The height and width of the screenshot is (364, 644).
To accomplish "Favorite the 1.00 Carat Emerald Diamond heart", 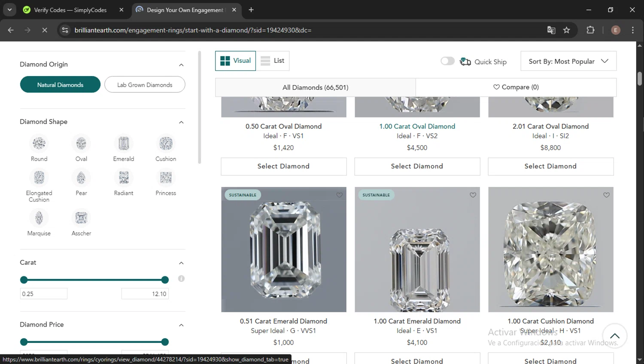I will click(x=473, y=195).
